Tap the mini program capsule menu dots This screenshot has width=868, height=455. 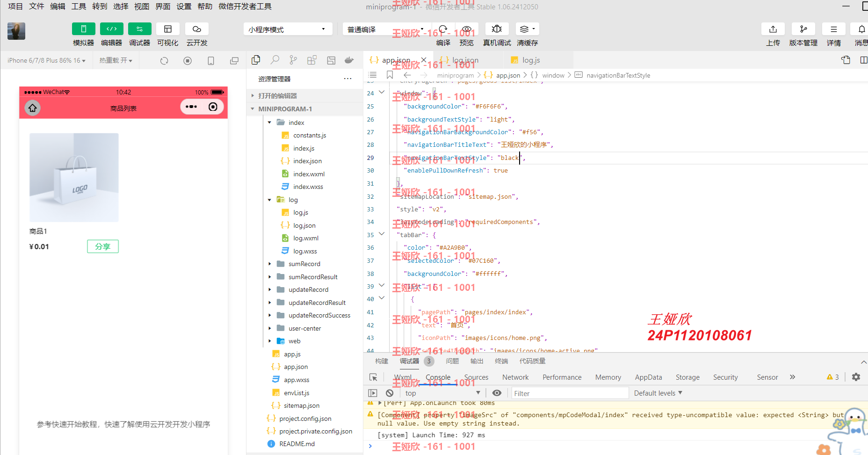tap(191, 107)
